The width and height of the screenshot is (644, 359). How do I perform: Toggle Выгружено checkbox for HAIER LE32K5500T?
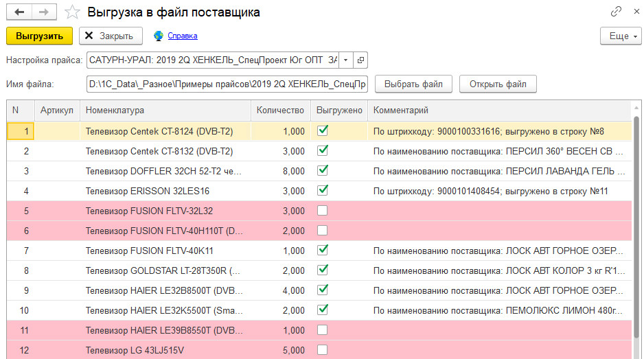pos(323,310)
